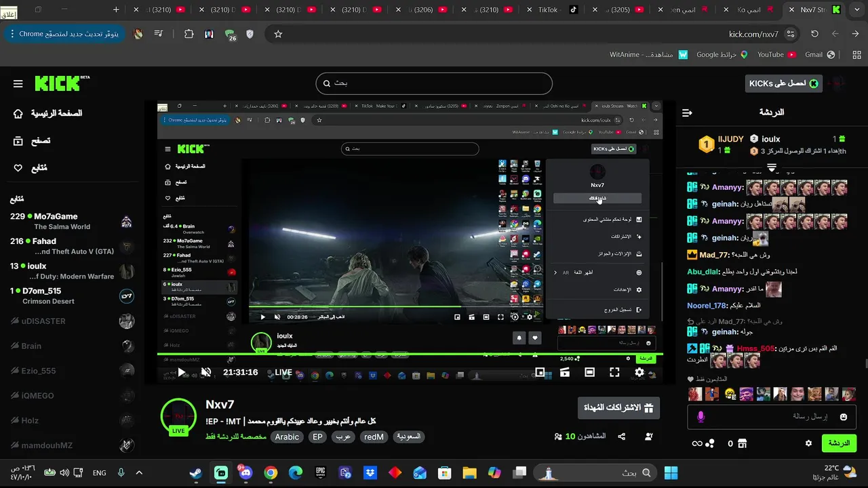Open the WitAnime bookmark
This screenshot has width=868, height=488.
[648, 54]
